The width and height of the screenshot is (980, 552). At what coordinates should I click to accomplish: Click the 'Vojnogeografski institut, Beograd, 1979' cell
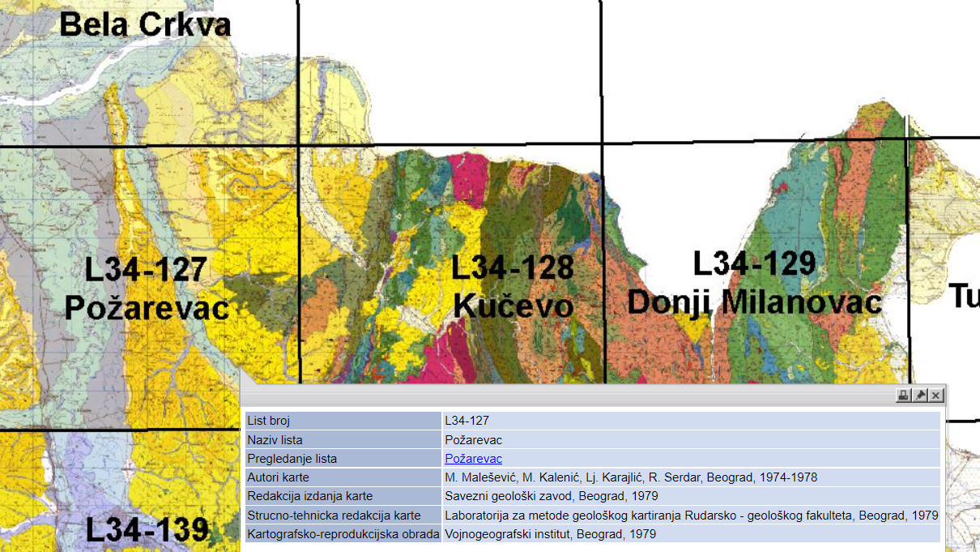pos(692,534)
